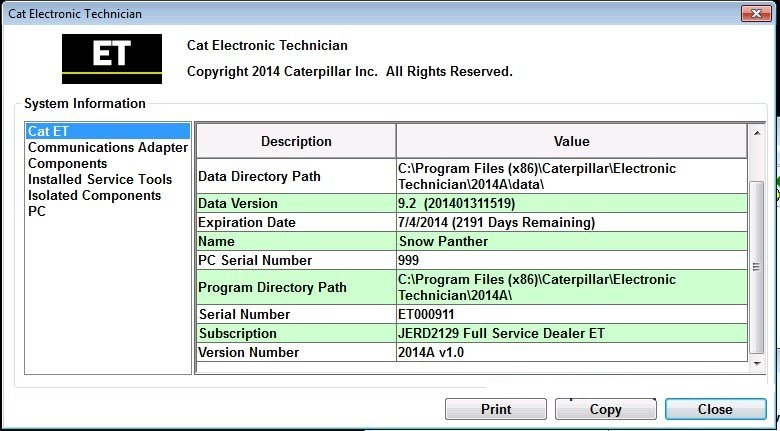Click the ET logo image
780x431 pixels.
[112, 59]
